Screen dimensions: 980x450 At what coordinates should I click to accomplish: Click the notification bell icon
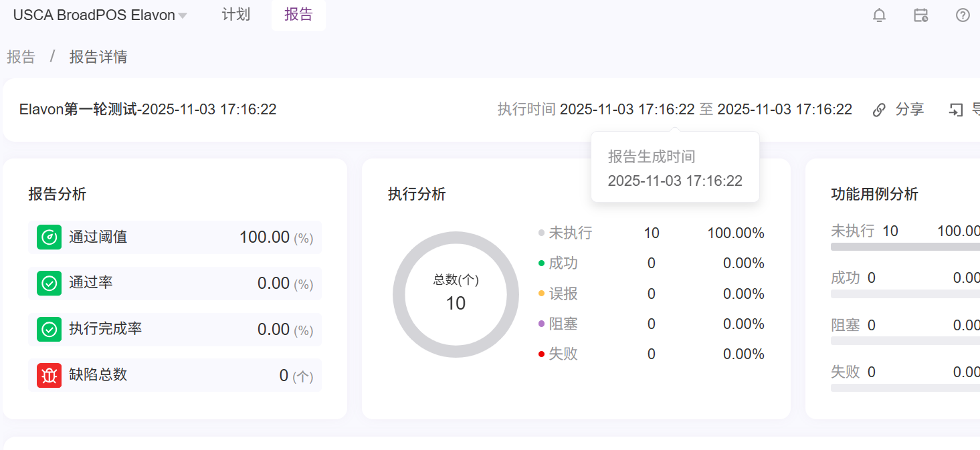[x=879, y=15]
